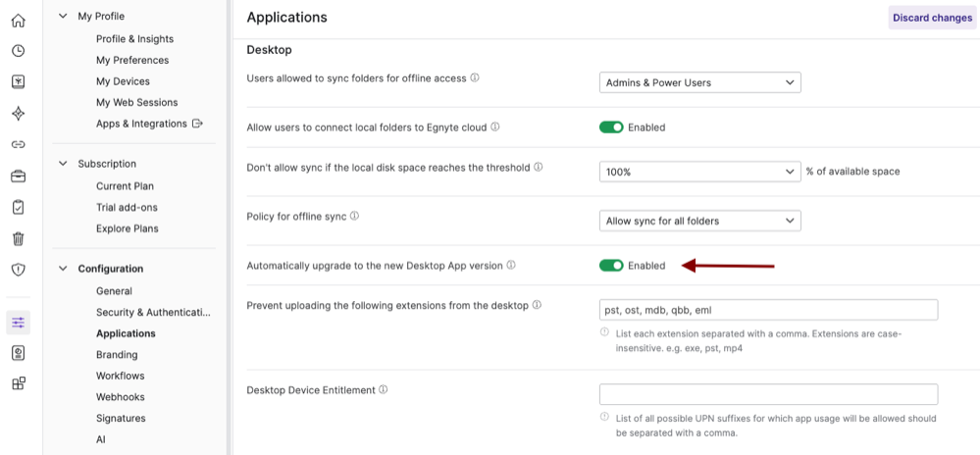
Task: Open My Web Sessions
Action: click(x=137, y=103)
